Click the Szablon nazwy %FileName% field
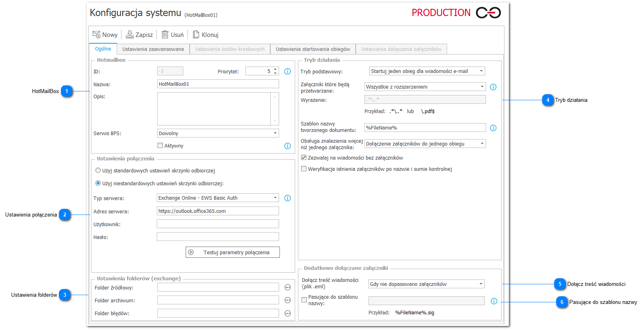The width and height of the screenshot is (644, 330). point(425,128)
